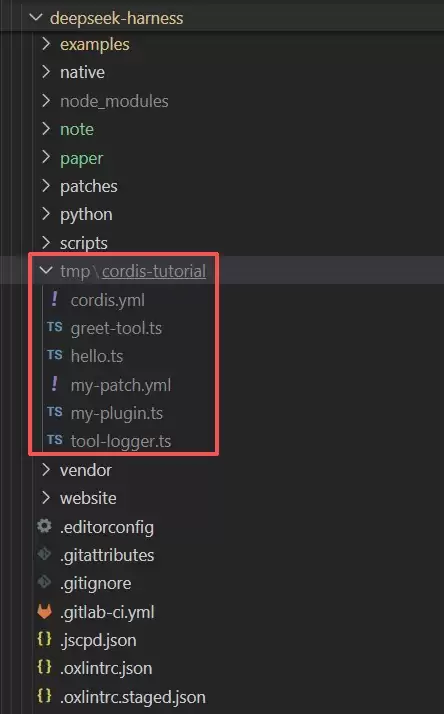
Task: Expand the node_modules folder arrow
Action: coord(46,101)
